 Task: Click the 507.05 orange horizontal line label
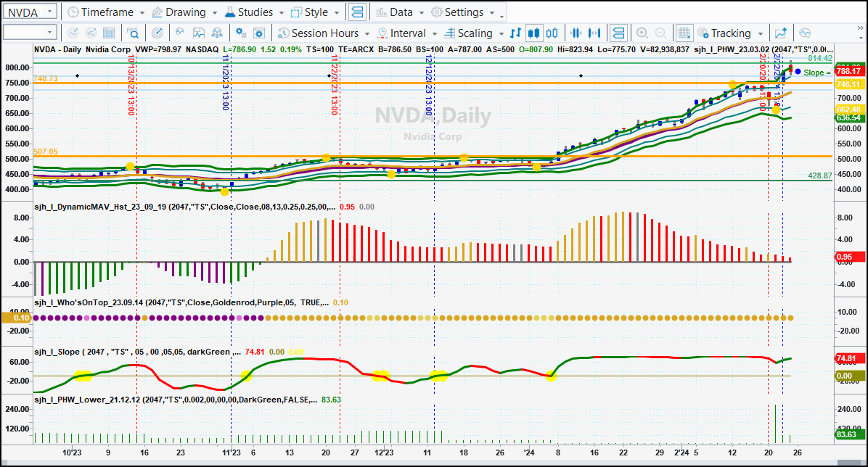(46, 152)
